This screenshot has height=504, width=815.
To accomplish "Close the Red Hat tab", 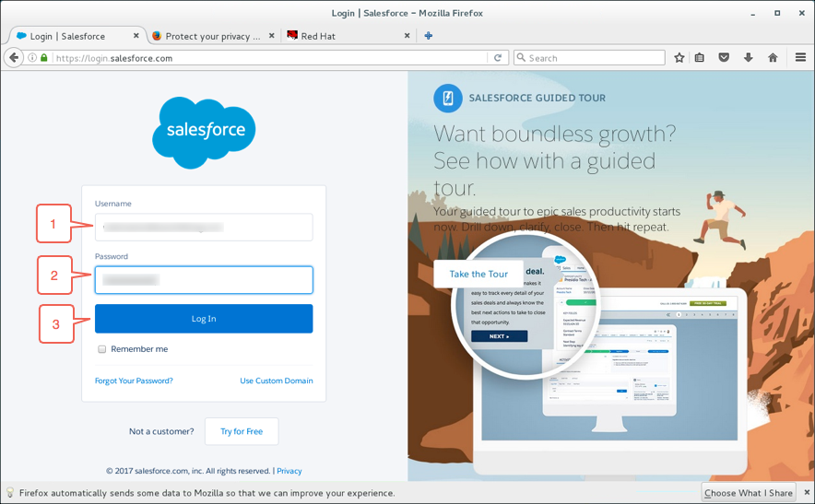I will [407, 36].
